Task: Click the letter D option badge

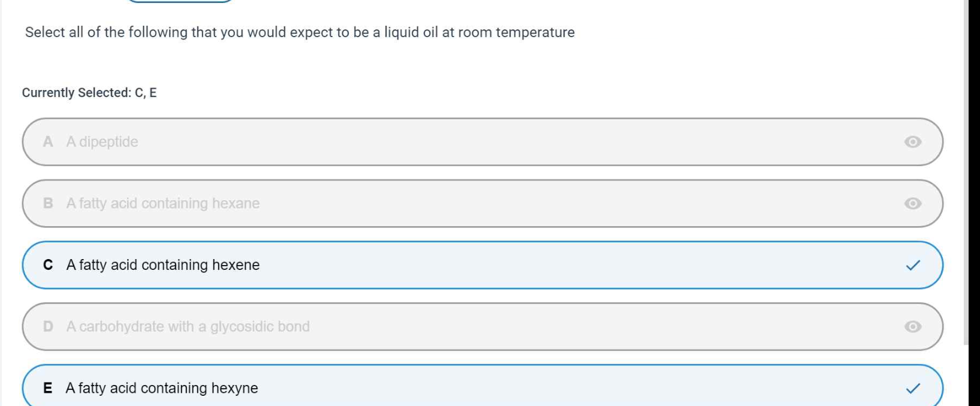Action: (48, 327)
